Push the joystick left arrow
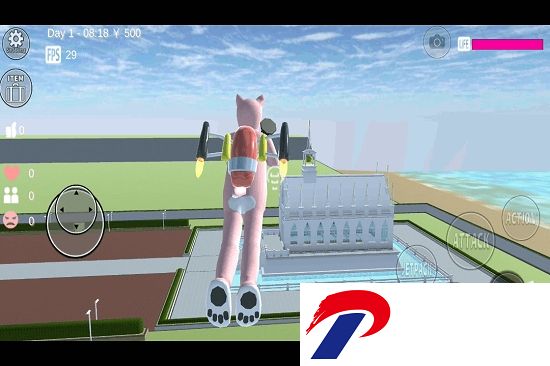This screenshot has width=550, height=366. click(x=62, y=209)
